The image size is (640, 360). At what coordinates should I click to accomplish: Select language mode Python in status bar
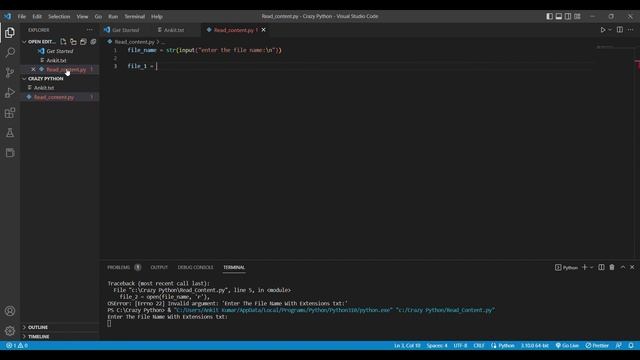coord(506,345)
